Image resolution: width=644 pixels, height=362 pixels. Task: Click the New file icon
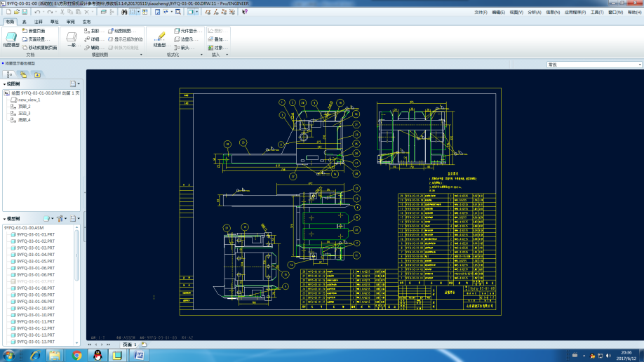tap(8, 12)
